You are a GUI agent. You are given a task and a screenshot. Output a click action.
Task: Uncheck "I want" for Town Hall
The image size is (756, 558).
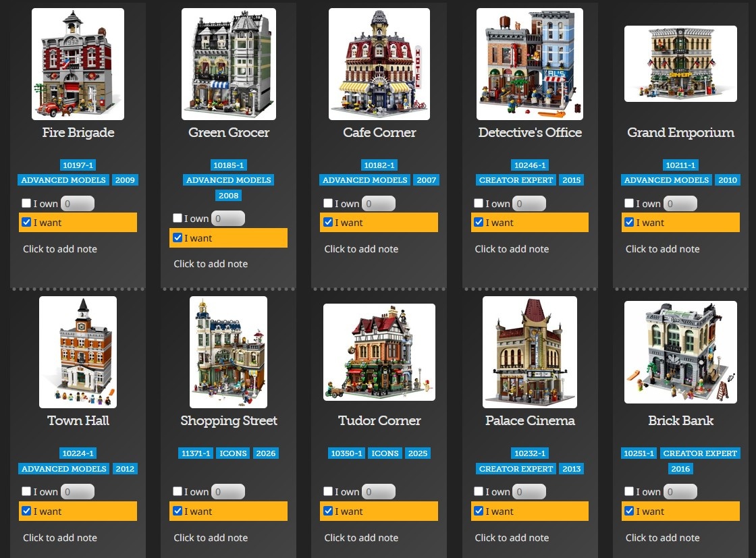(26, 511)
